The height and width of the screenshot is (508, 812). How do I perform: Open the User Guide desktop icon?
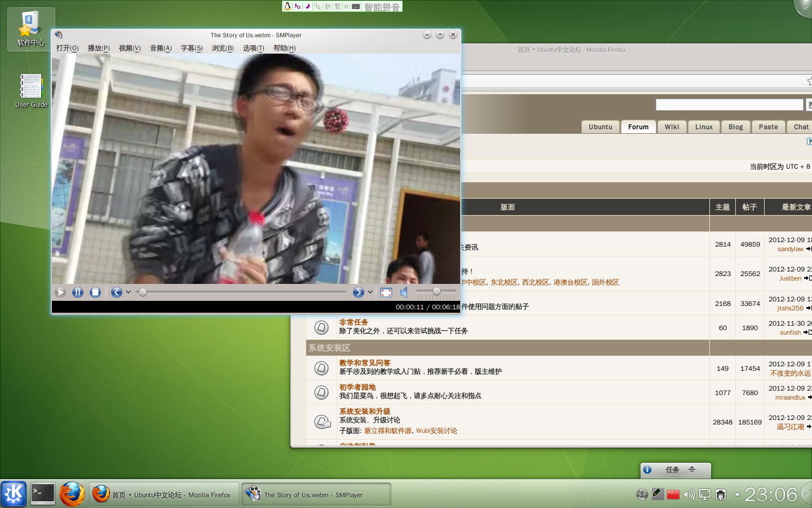pos(31,90)
